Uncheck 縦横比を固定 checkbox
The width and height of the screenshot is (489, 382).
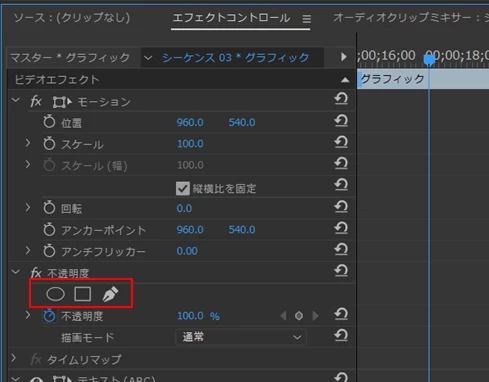183,189
